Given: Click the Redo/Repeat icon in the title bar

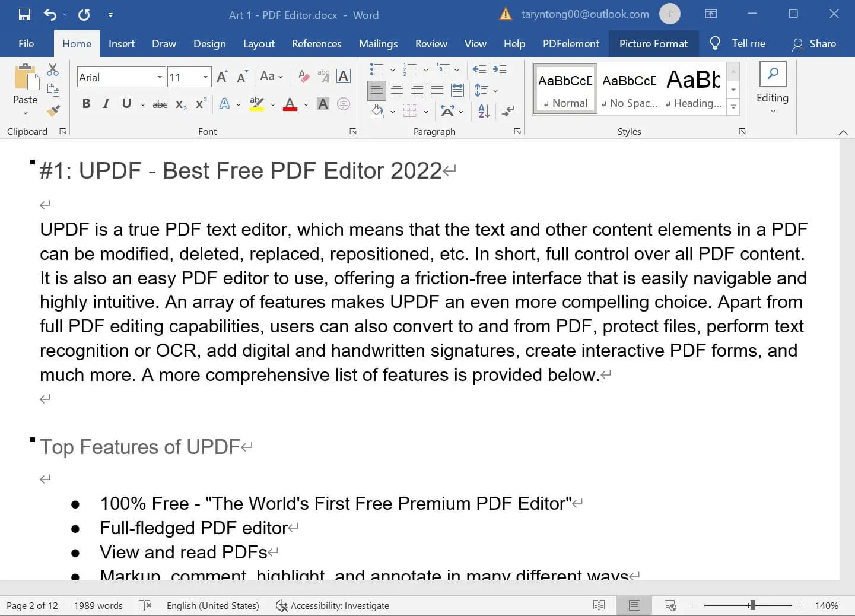Looking at the screenshot, I should [x=84, y=15].
